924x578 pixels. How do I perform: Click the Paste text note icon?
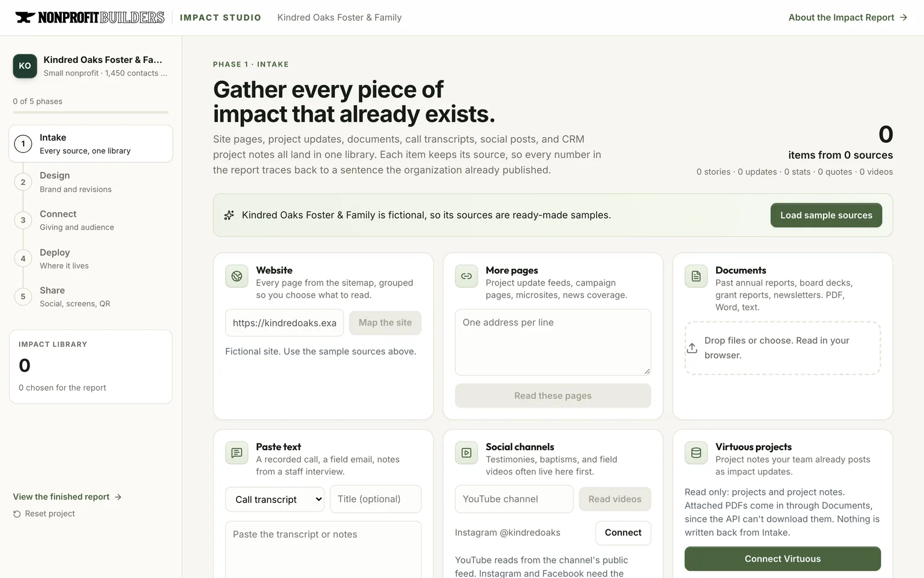click(237, 453)
